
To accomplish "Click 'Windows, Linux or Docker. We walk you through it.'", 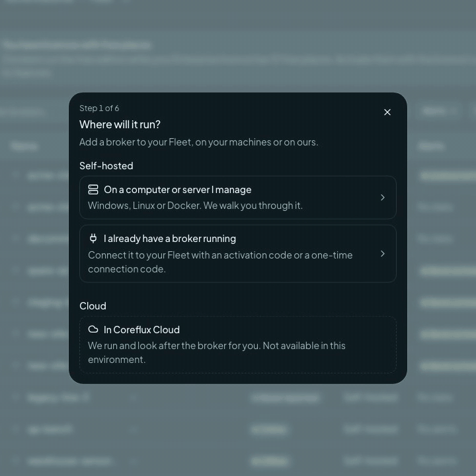I will tap(195, 206).
